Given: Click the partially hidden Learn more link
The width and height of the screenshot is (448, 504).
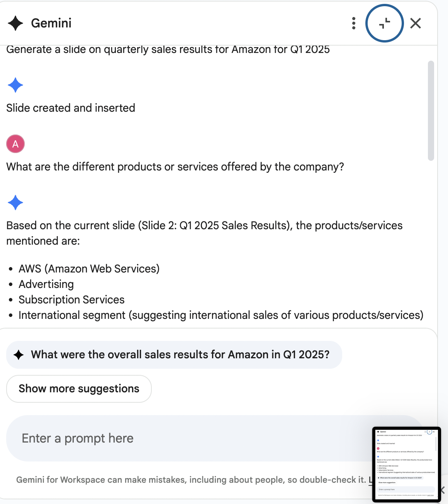Looking at the screenshot, I should pyautogui.click(x=370, y=480).
